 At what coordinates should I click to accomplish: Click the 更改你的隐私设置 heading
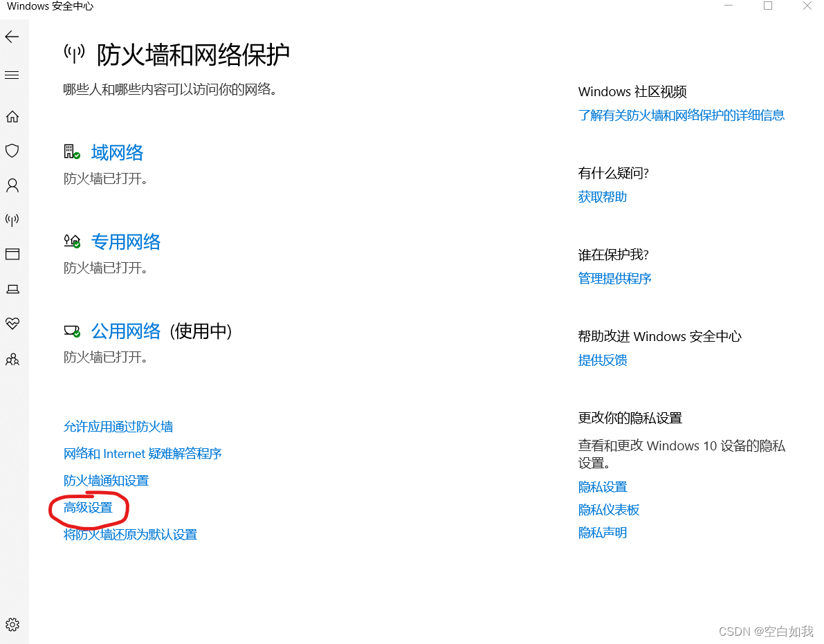[x=630, y=418]
